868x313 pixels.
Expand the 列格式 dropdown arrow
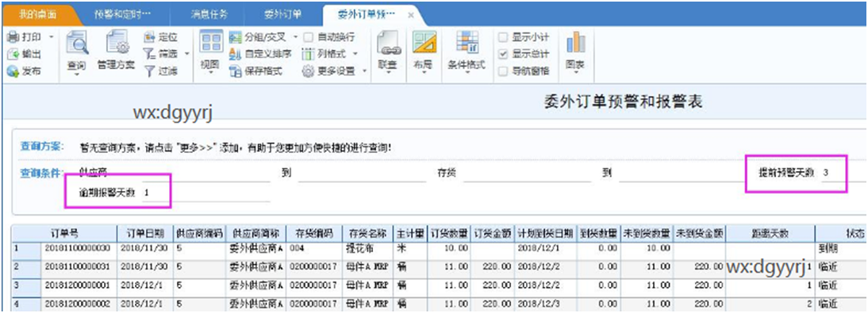(x=355, y=54)
